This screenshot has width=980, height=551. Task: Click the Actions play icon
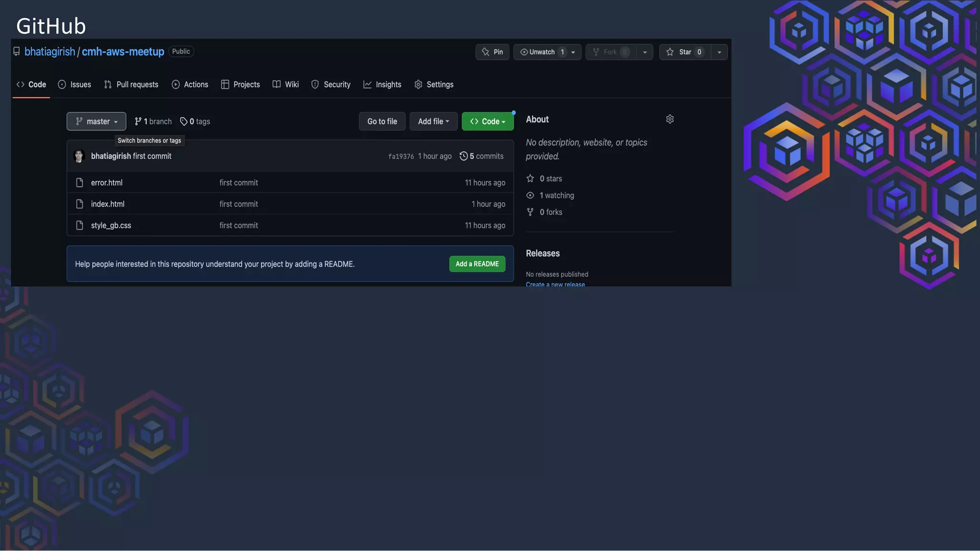click(x=176, y=85)
